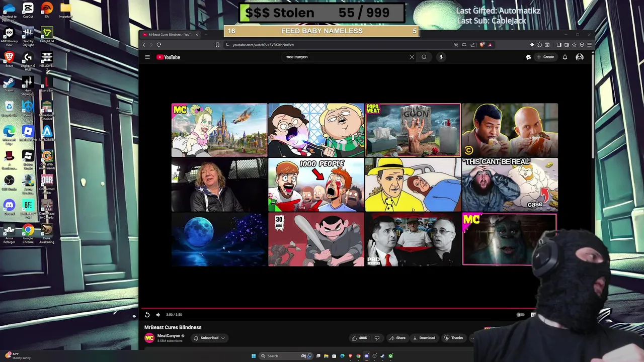Click the Create button on YouTube

[545, 57]
